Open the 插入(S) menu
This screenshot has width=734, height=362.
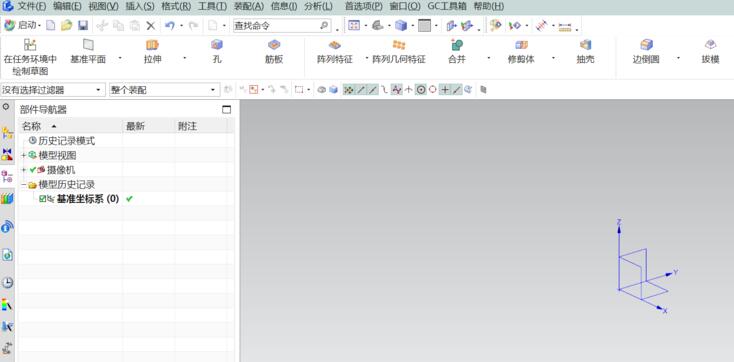click(140, 7)
